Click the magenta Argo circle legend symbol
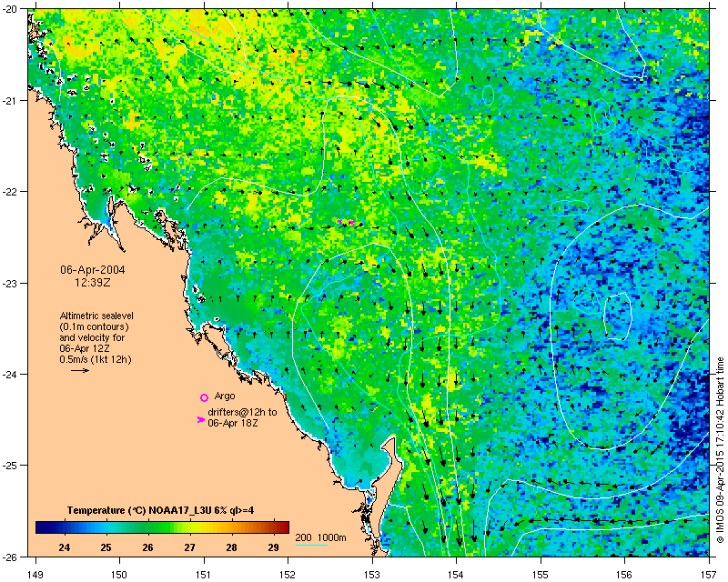 point(204,397)
